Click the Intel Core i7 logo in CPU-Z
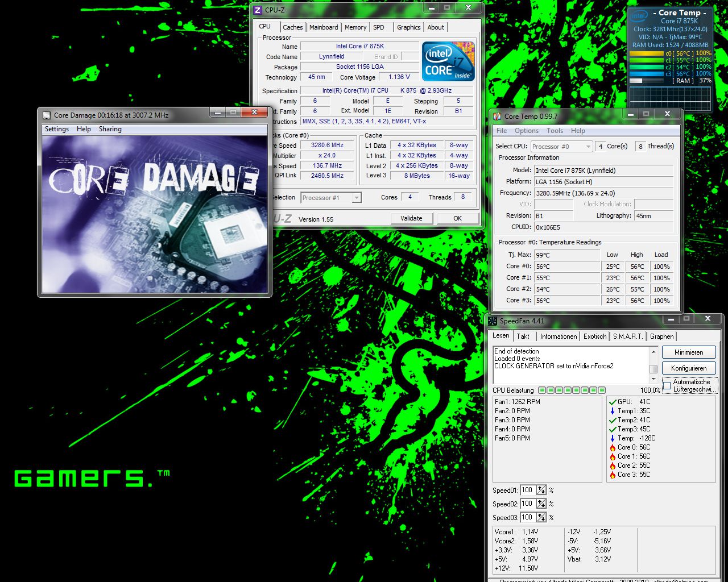This screenshot has width=728, height=582. (x=448, y=61)
